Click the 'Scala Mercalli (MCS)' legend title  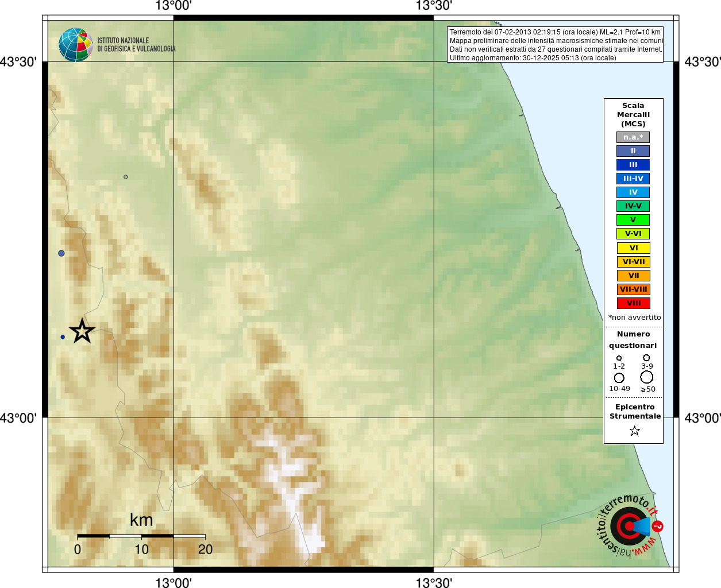[x=633, y=115]
